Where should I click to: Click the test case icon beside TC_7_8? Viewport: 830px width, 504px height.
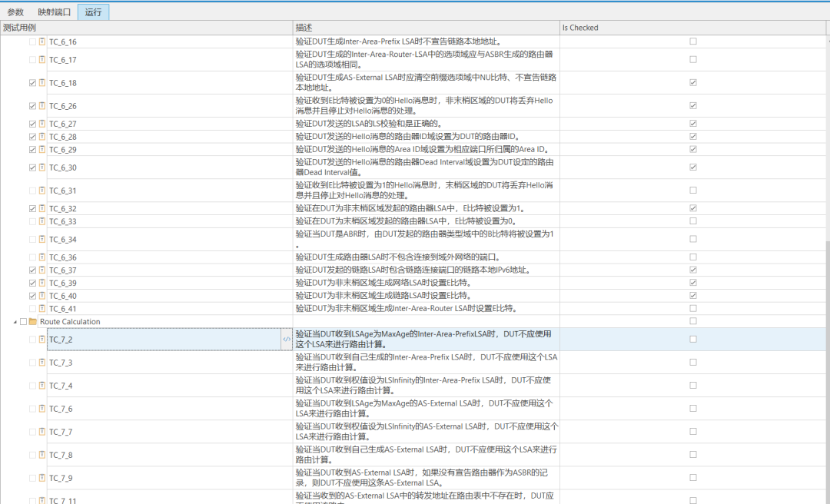coord(42,455)
